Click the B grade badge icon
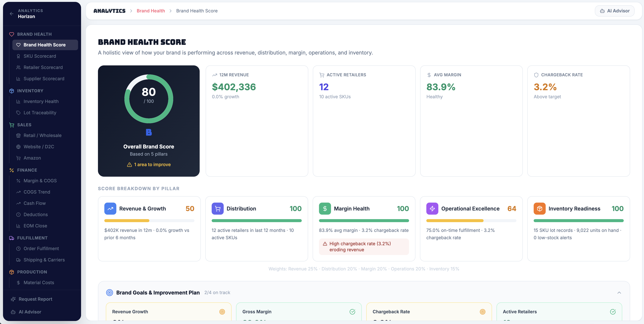 coord(149,132)
